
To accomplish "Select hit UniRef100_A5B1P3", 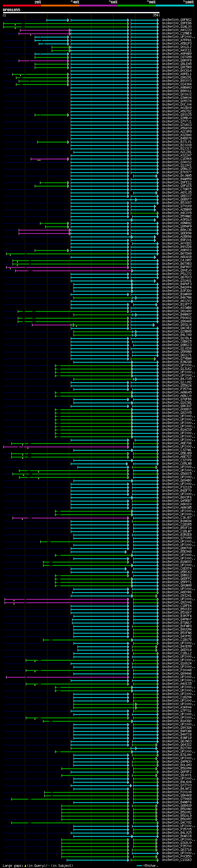I will click(x=176, y=43).
